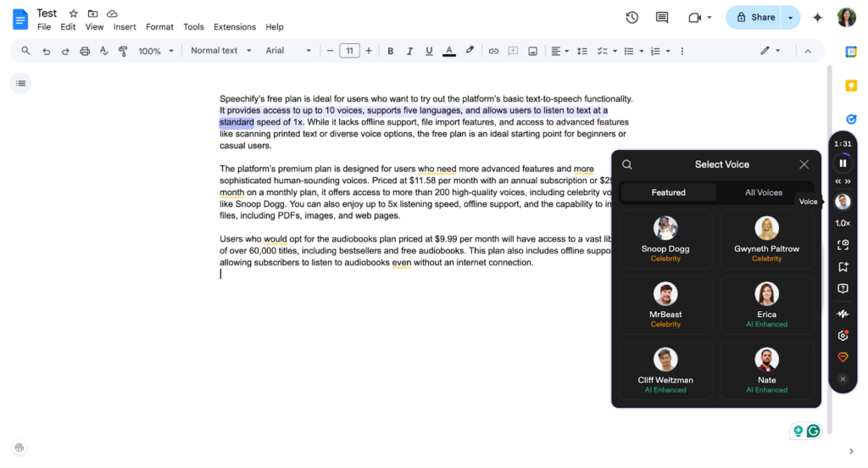868x468 pixels.
Task: Open Arial font dropdown
Action: pos(288,50)
